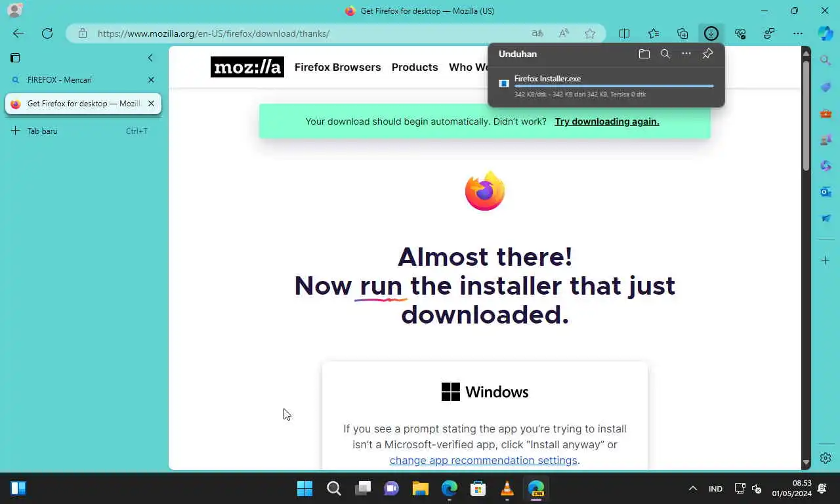Toggle the Downloads toolbar button

tap(711, 33)
